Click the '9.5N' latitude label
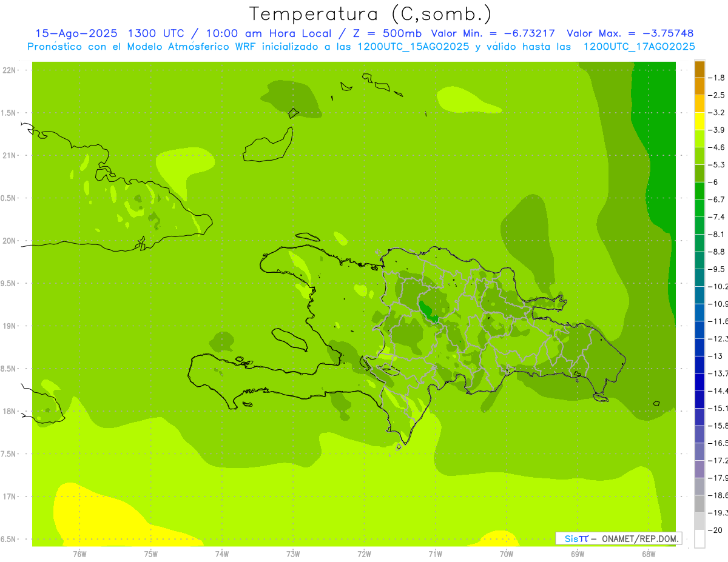728x562 pixels. (x=9, y=283)
